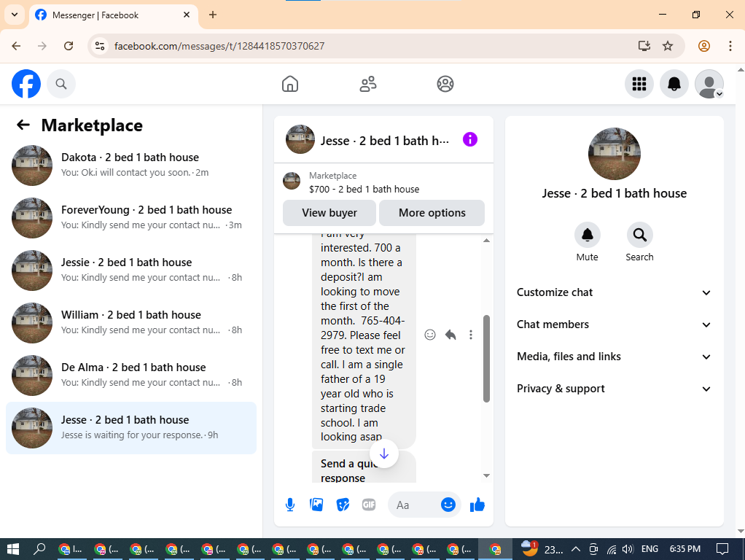
Task: Bookmark this page with star icon
Action: pos(668,46)
